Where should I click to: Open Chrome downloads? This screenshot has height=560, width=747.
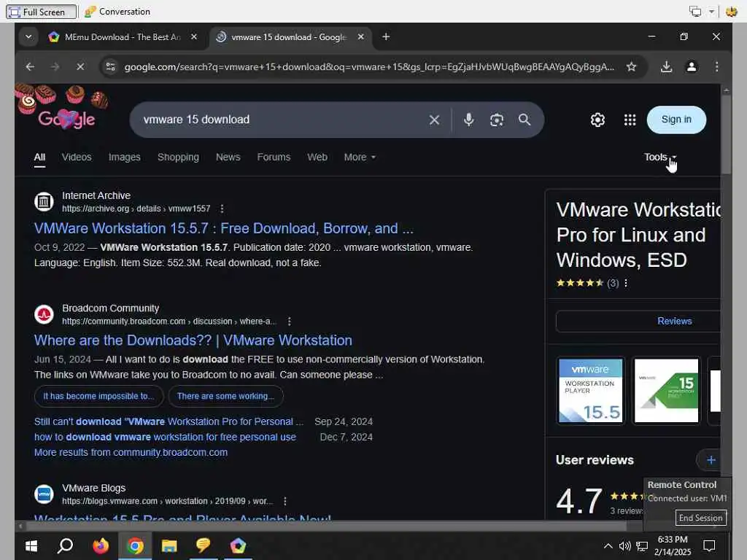tap(667, 66)
